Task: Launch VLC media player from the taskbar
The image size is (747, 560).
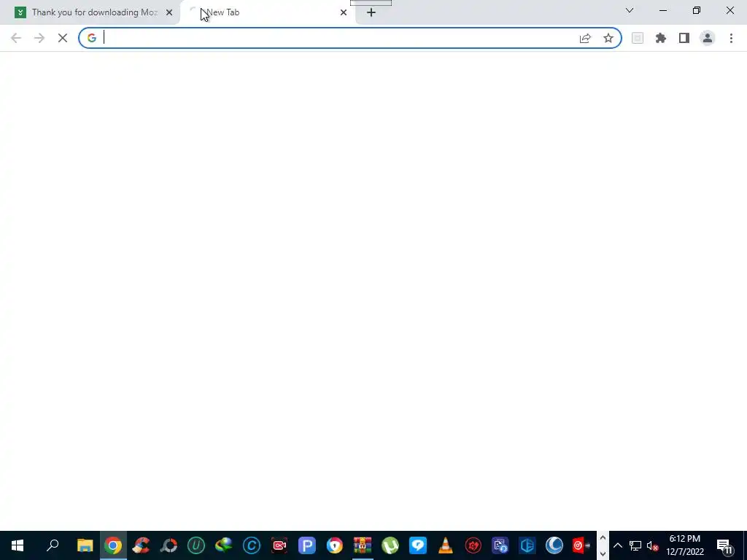Action: pos(446,545)
